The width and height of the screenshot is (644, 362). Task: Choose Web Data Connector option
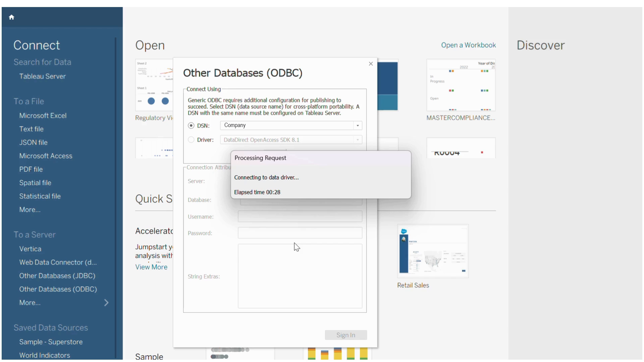tap(58, 262)
